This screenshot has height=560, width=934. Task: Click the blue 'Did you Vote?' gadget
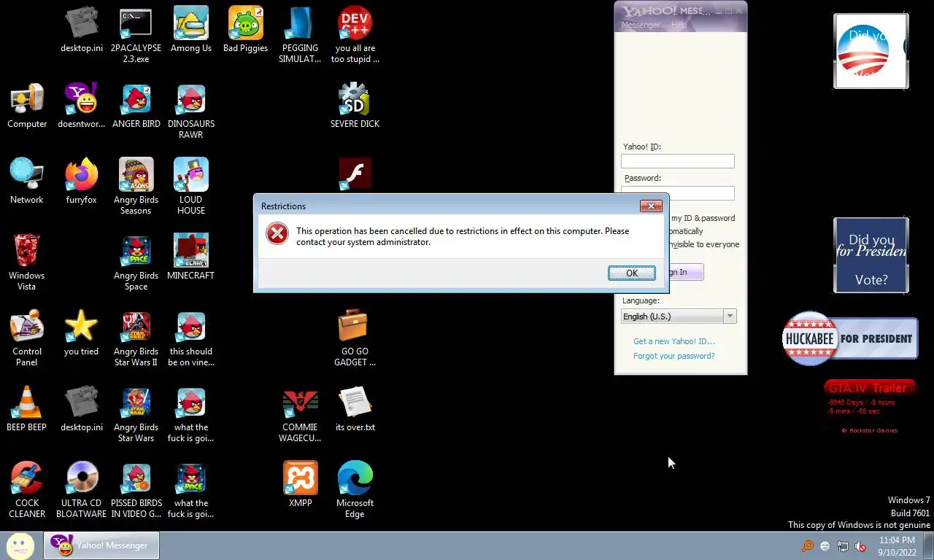point(871,255)
